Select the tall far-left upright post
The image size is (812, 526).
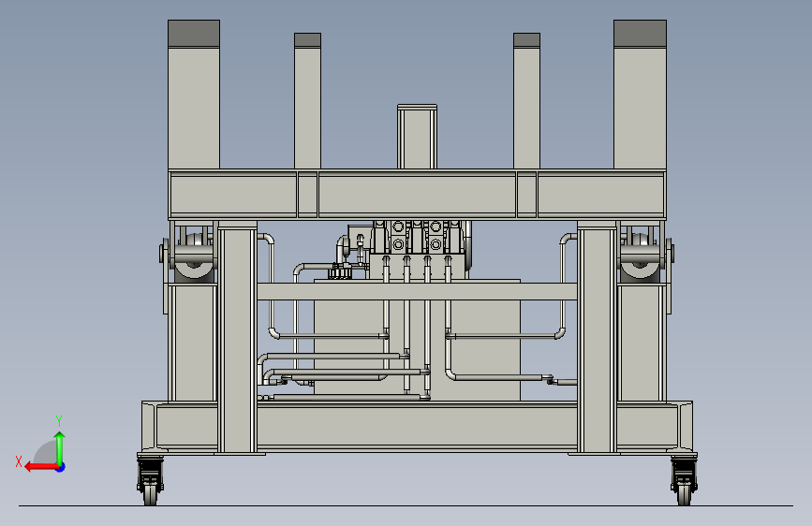[194, 95]
